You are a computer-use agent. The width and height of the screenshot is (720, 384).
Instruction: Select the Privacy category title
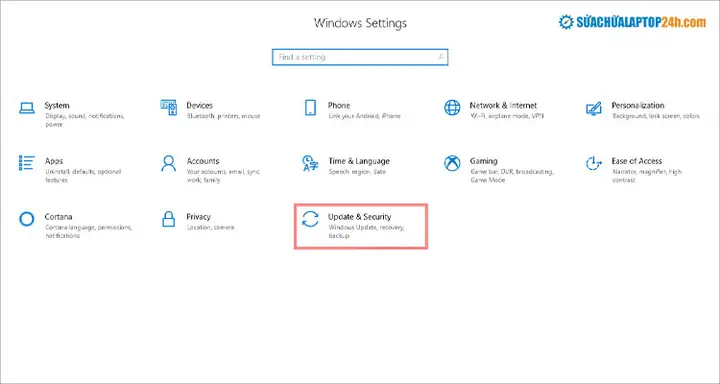(198, 217)
